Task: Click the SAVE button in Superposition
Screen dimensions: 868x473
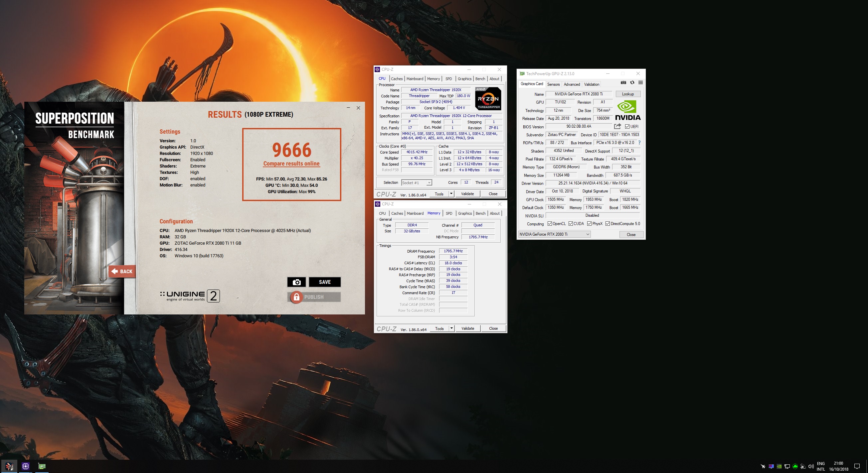Action: (x=325, y=282)
